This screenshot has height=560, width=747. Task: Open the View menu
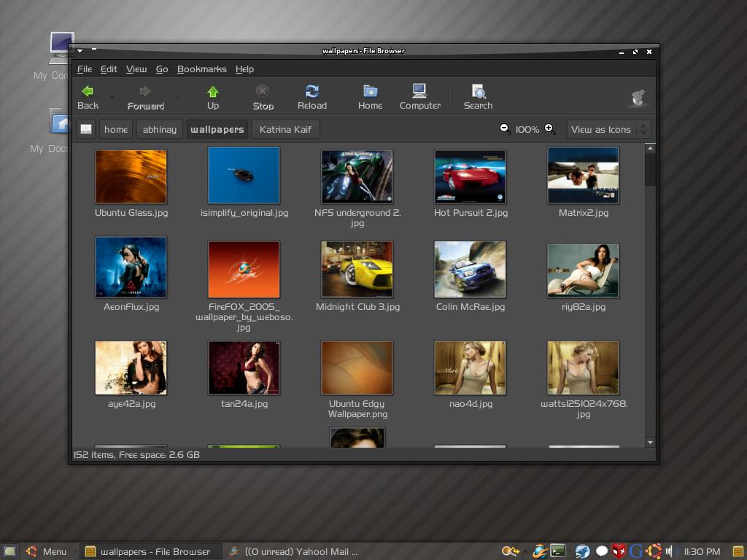136,69
